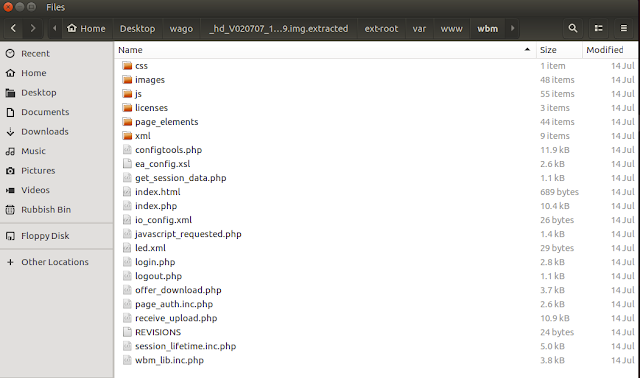Click the Home path bar button

87,29
